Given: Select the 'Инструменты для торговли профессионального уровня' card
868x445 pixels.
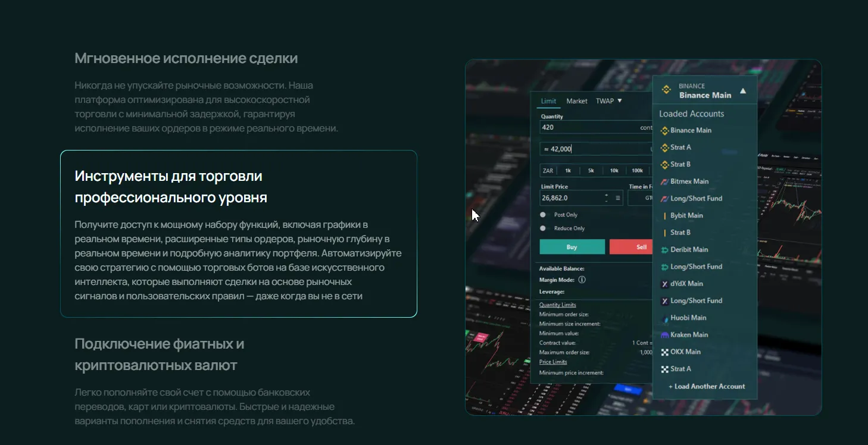Looking at the screenshot, I should click(x=239, y=234).
